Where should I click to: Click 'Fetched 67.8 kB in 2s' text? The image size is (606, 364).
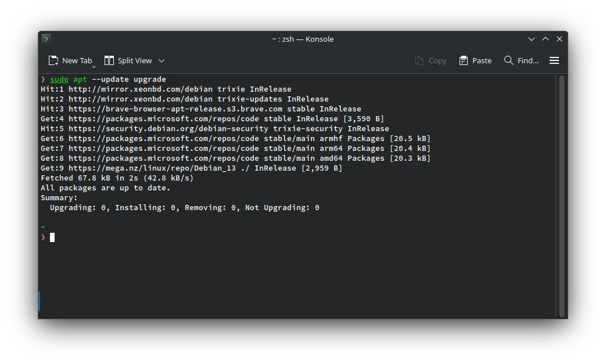(x=89, y=178)
